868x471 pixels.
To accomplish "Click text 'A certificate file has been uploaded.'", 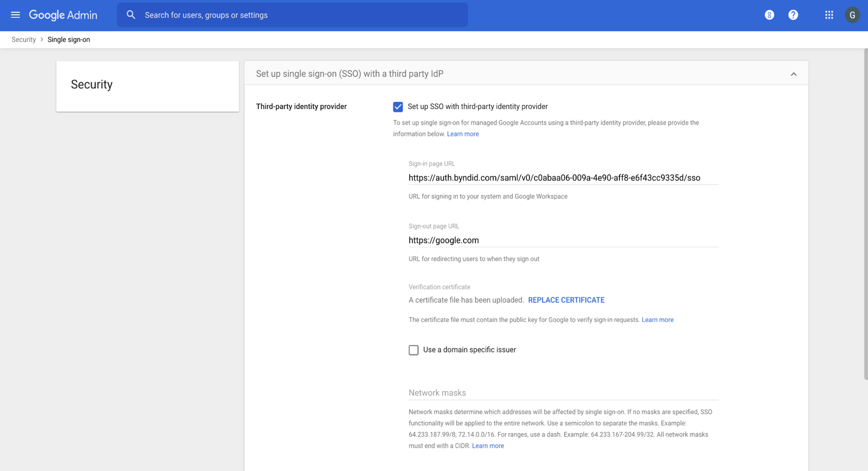I will click(x=467, y=300).
